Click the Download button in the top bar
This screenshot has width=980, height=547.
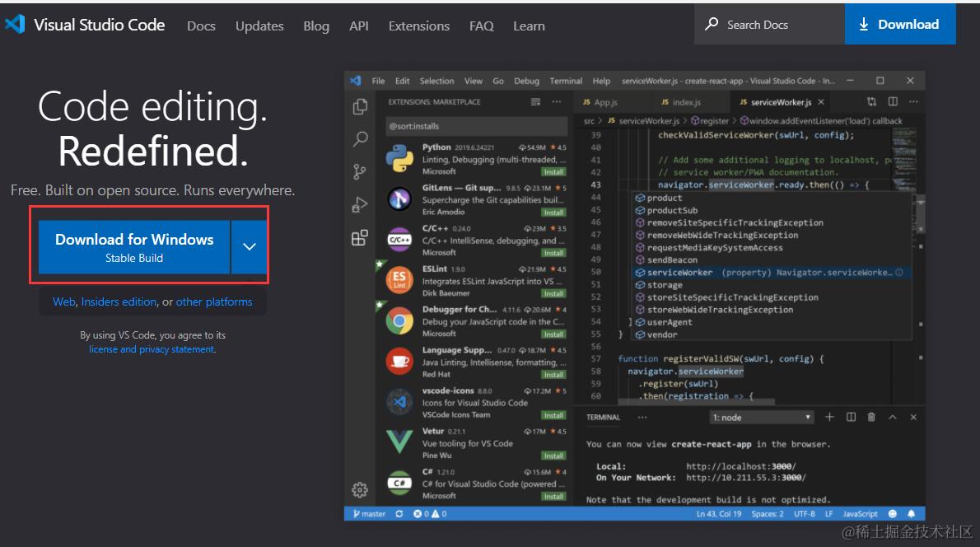[x=900, y=24]
